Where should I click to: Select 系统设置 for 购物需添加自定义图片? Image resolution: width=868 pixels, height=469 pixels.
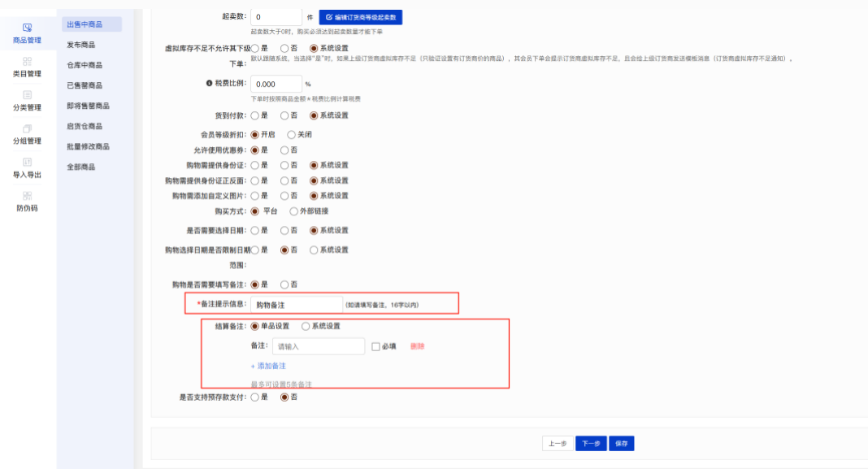pos(314,195)
